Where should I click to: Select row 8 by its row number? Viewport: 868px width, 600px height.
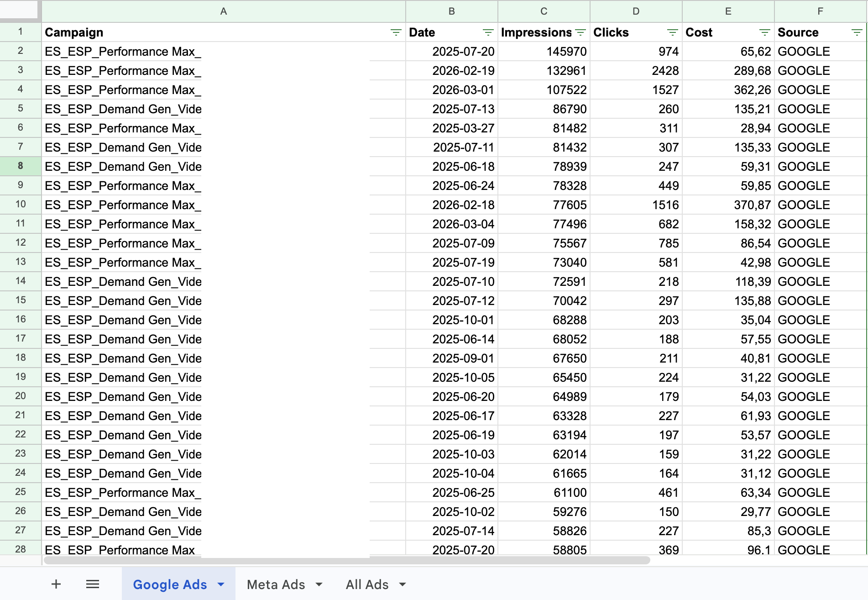(x=20, y=166)
